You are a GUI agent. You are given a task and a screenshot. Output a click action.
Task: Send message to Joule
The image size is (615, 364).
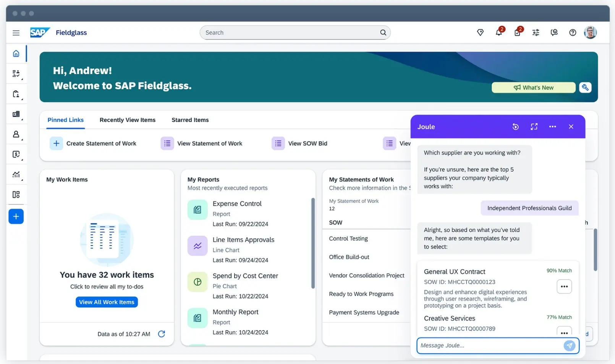(569, 345)
